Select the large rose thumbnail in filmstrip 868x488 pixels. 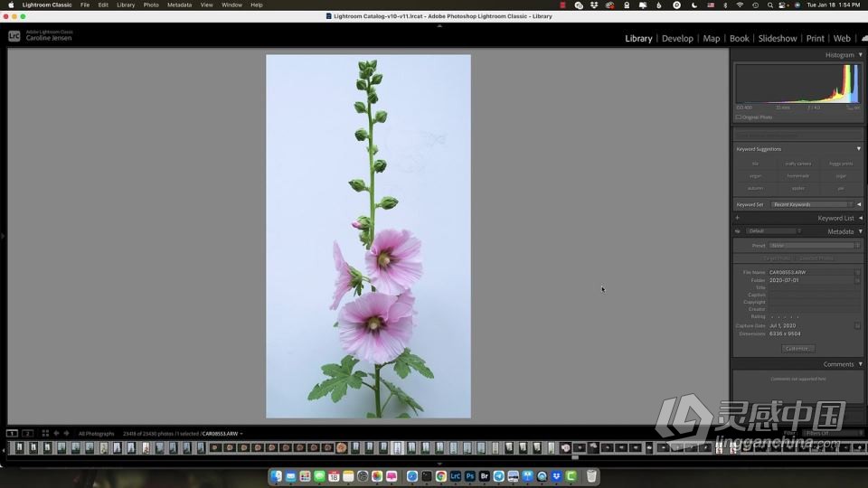click(x=342, y=447)
